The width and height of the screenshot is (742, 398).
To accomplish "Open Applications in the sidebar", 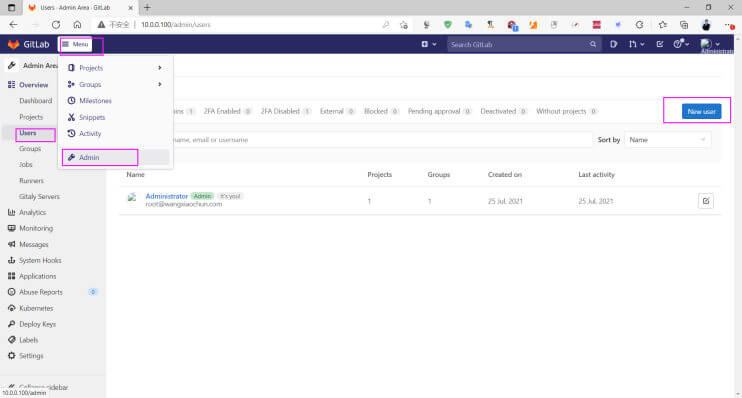I will tap(37, 276).
